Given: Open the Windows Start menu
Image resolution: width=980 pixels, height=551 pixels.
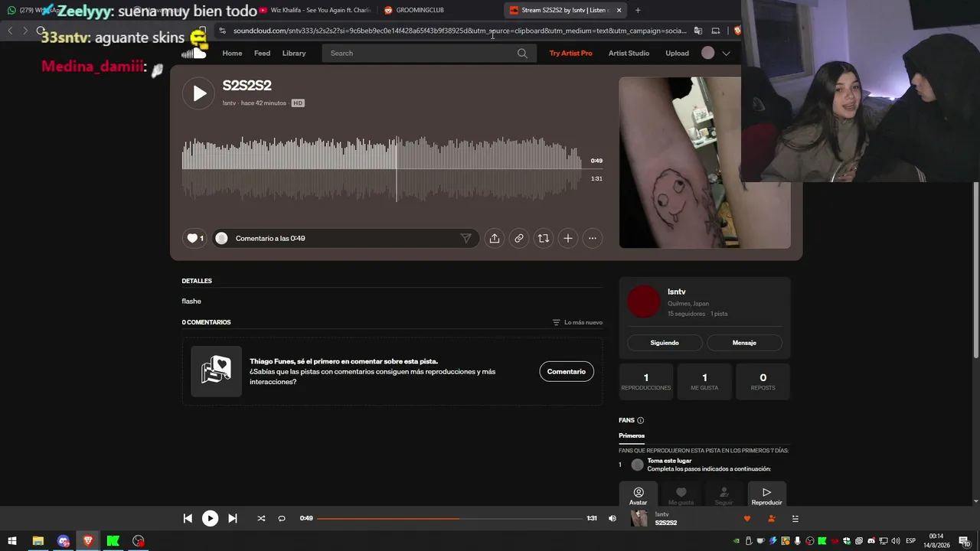Looking at the screenshot, I should point(12,541).
